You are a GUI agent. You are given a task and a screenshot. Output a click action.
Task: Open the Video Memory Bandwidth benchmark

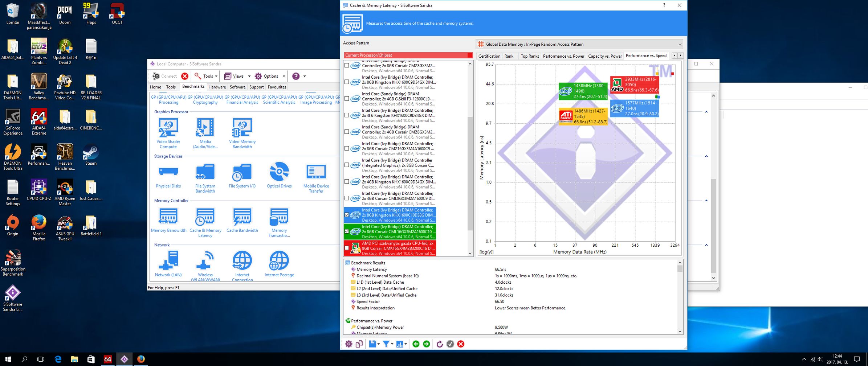242,133
